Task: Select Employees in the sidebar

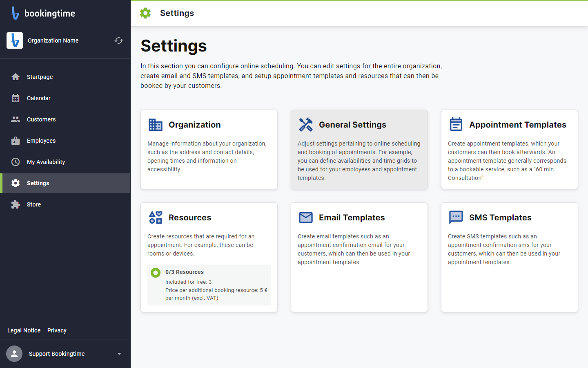Action: tap(65, 141)
